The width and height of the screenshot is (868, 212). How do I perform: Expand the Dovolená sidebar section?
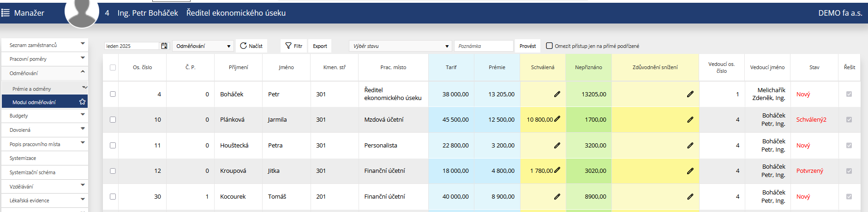83,129
